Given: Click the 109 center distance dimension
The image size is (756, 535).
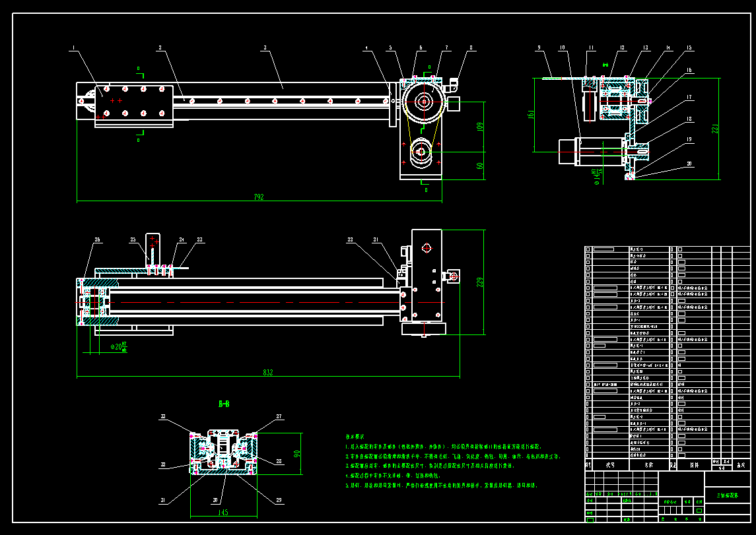Looking at the screenshot, I should [480, 127].
